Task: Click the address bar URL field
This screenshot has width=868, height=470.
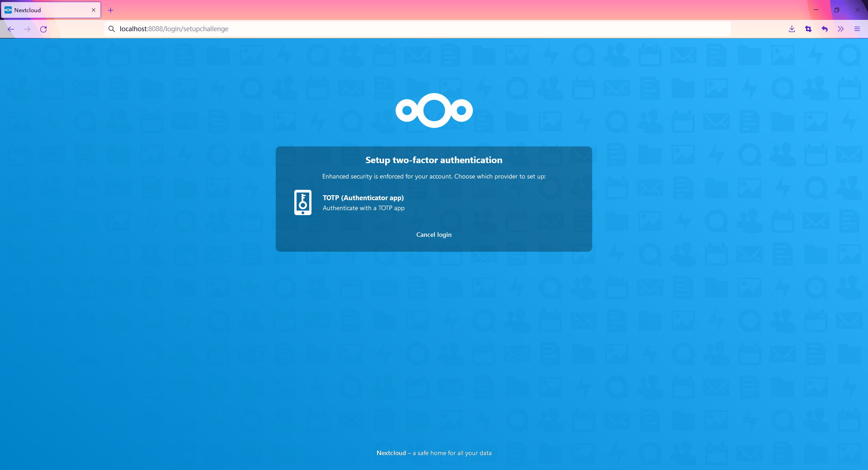Action: (418, 29)
